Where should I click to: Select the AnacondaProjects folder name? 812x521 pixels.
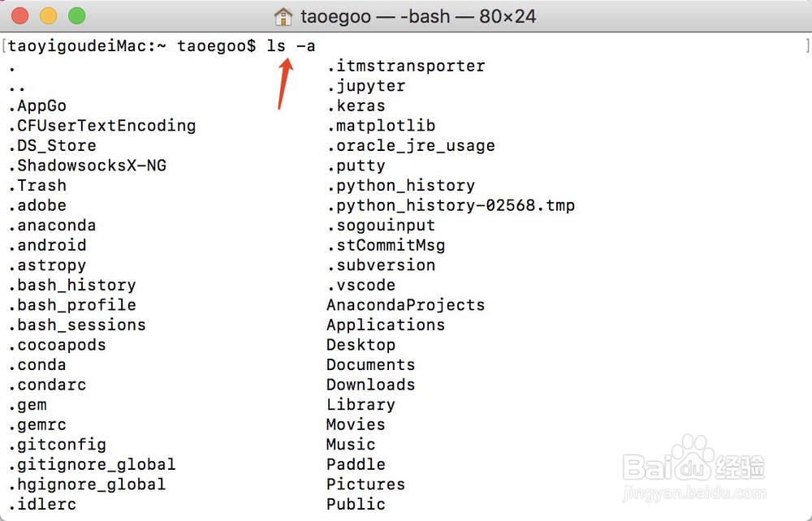(x=406, y=305)
